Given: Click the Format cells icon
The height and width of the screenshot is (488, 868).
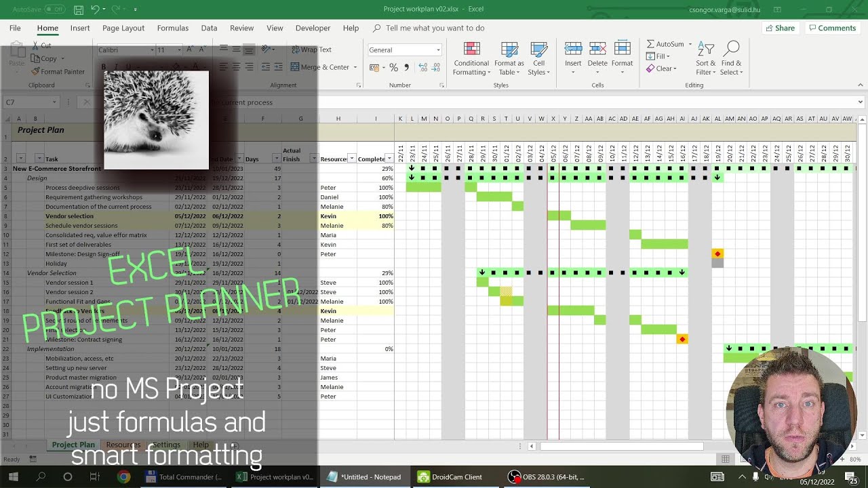Looking at the screenshot, I should click(622, 49).
